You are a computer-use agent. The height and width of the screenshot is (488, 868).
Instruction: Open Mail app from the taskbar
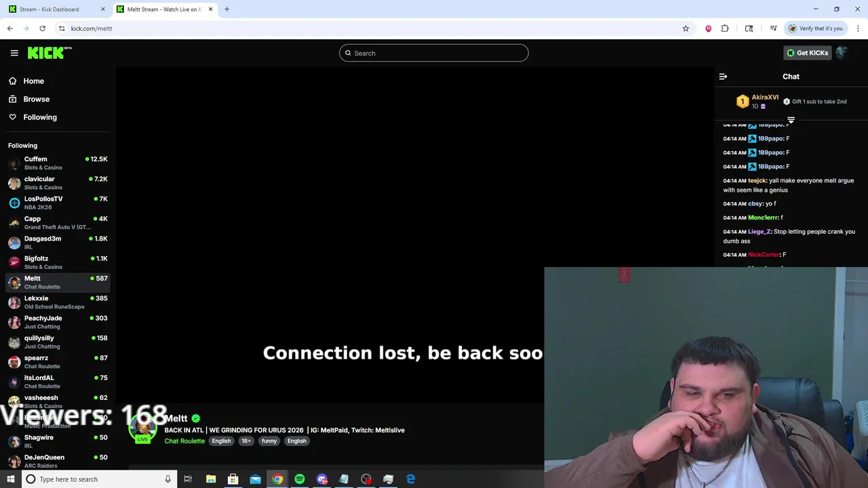pyautogui.click(x=255, y=479)
